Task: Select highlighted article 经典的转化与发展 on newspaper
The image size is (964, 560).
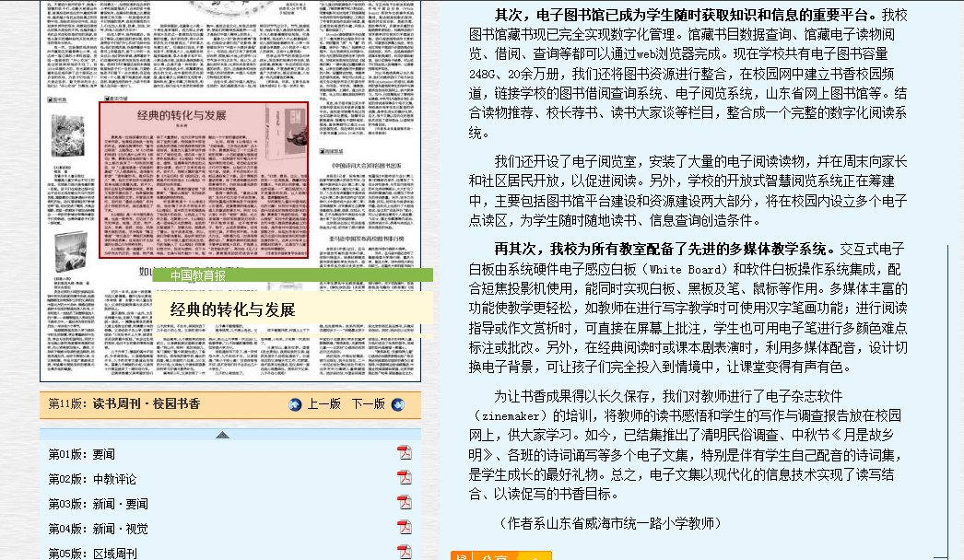Action: [204, 180]
